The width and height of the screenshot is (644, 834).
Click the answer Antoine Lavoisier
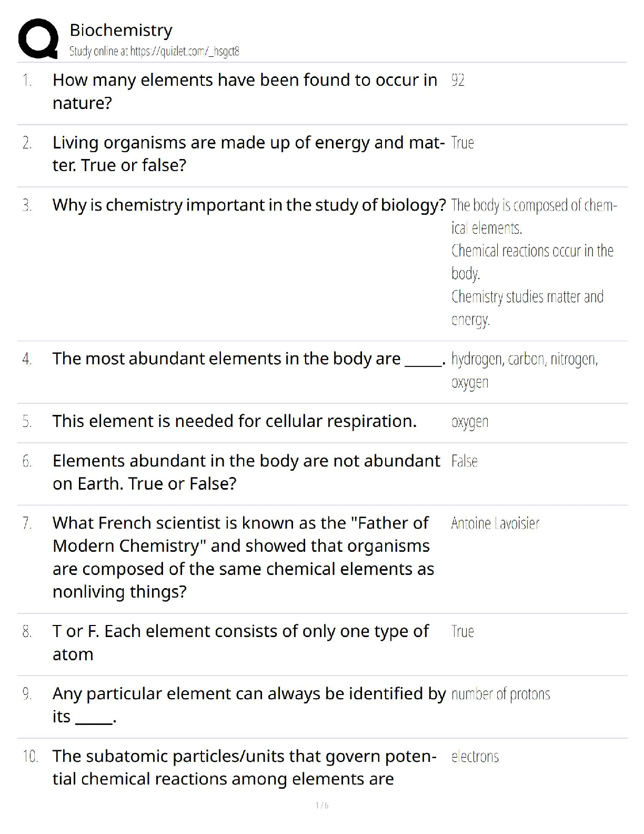[495, 523]
